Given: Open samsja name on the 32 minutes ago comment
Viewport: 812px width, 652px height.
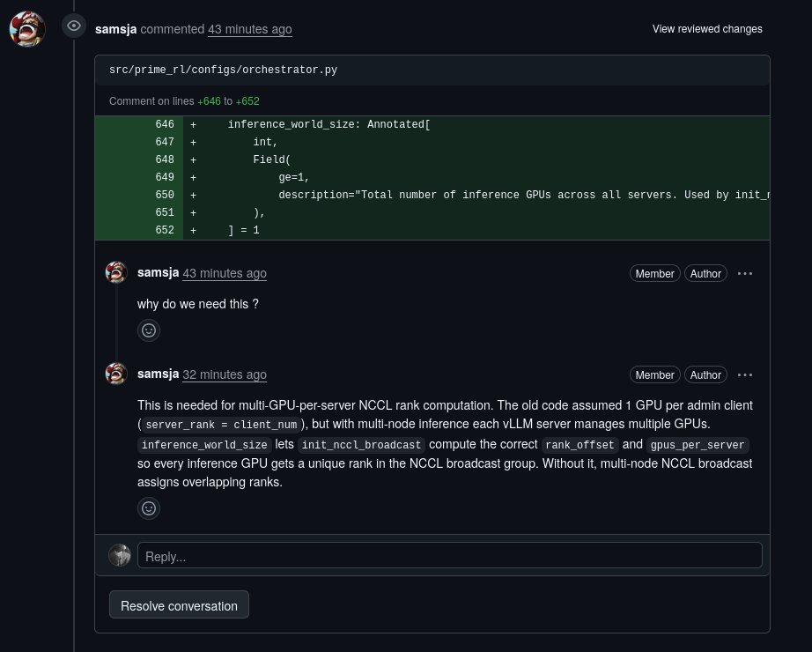Looking at the screenshot, I should point(158,374).
